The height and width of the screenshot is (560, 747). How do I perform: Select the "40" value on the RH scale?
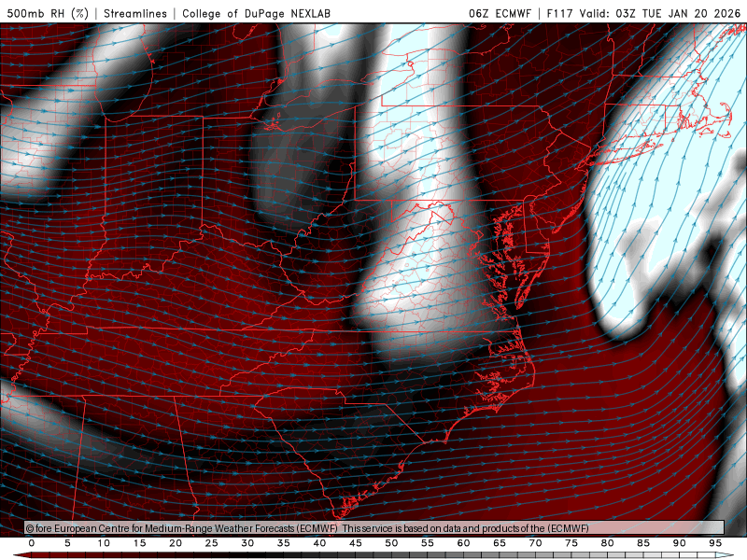[x=319, y=543]
